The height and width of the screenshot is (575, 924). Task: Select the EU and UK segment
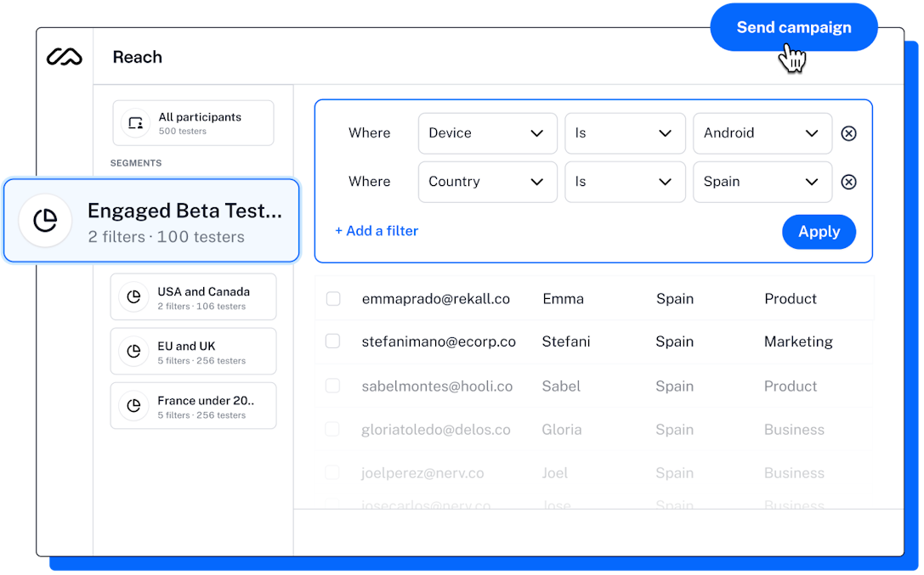(x=193, y=351)
